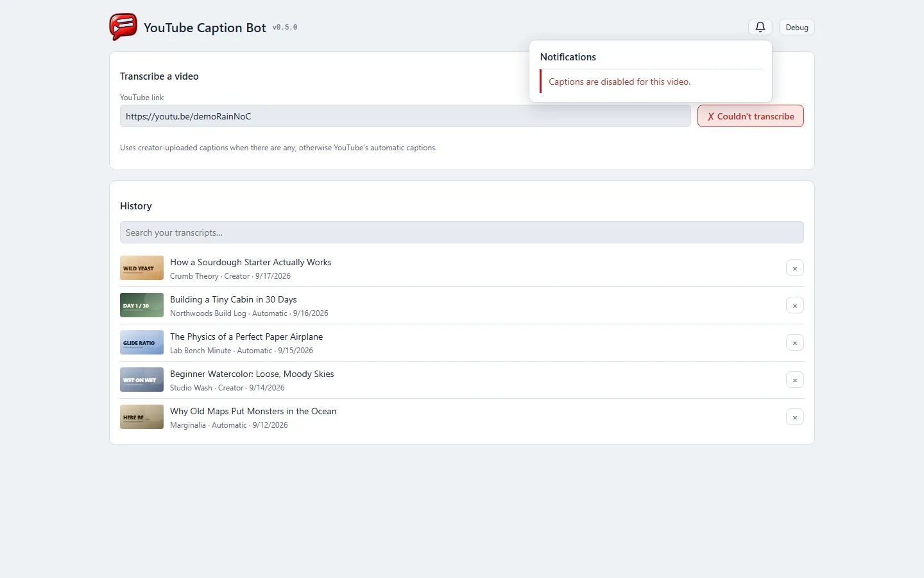Focus the YouTube link input field

point(406,116)
